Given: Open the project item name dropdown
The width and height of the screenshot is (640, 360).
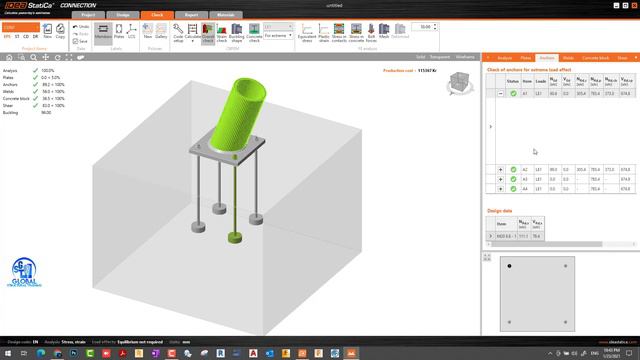Looking at the screenshot, I should coord(21,27).
